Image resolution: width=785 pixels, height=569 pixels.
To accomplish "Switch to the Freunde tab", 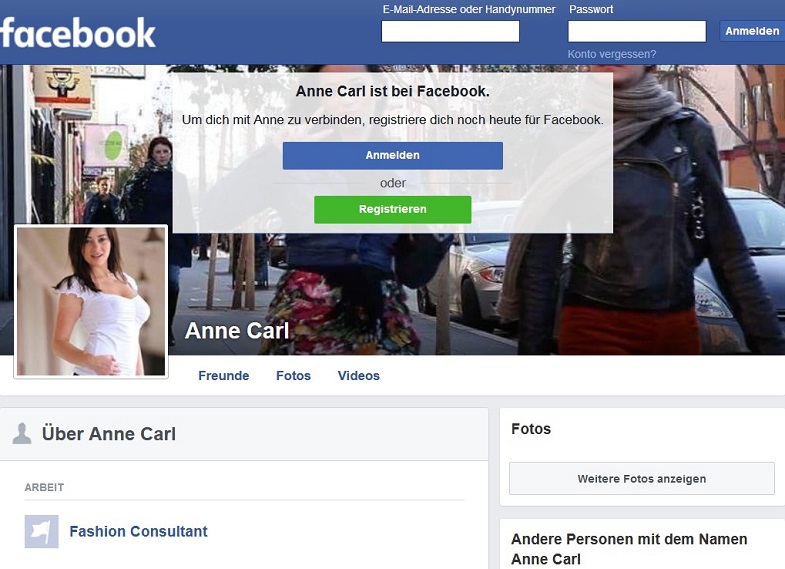I will [x=224, y=375].
